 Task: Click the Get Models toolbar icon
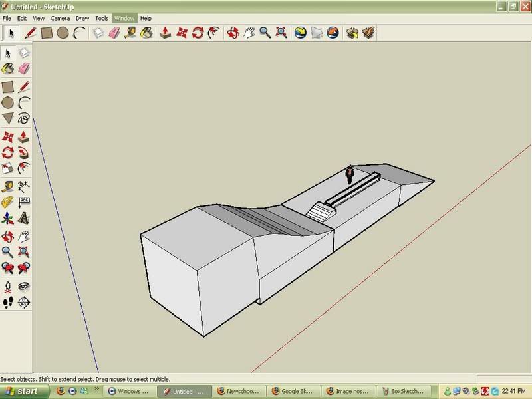click(352, 32)
